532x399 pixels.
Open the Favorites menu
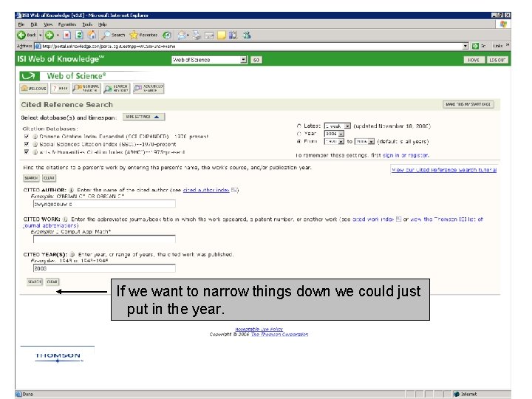67,24
